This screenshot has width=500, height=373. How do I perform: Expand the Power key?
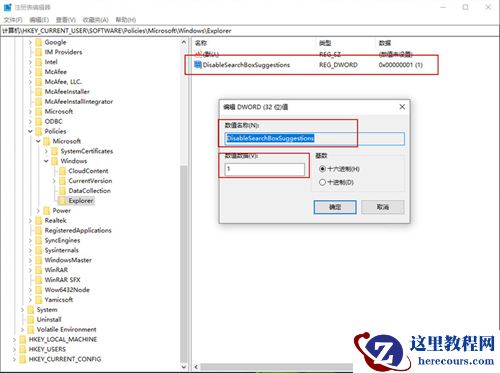[x=38, y=211]
